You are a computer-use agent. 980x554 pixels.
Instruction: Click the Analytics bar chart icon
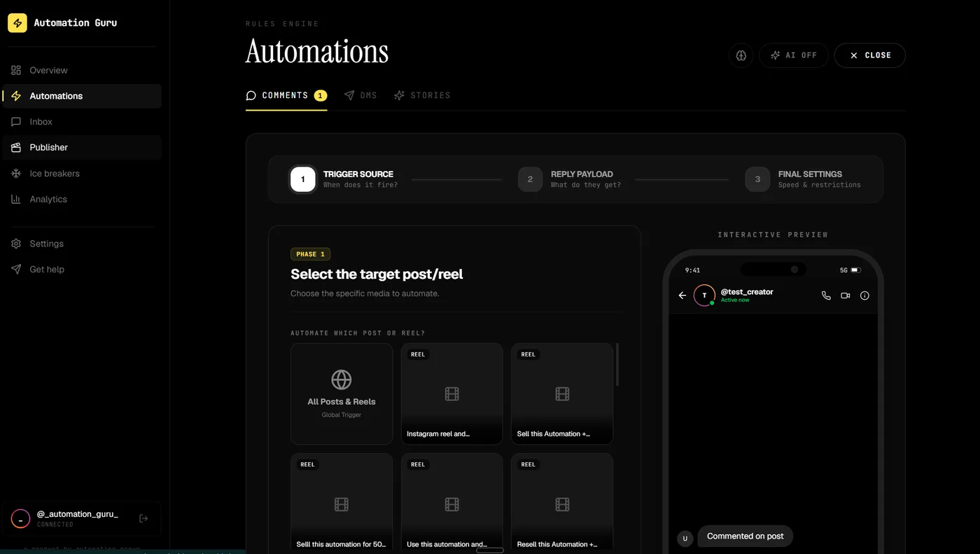click(x=16, y=200)
